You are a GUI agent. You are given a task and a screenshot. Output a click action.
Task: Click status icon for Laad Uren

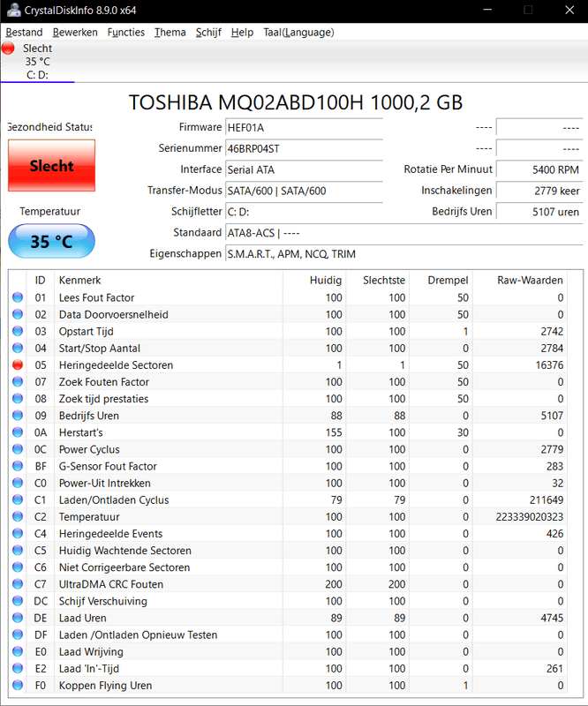(18, 618)
